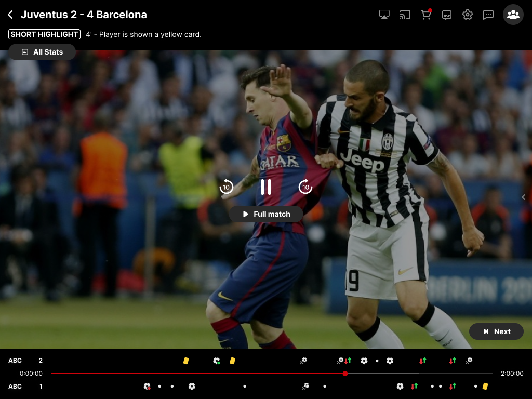This screenshot has width=532, height=399.
Task: Jump to the bottom row yellow card marker
Action: [x=485, y=386]
